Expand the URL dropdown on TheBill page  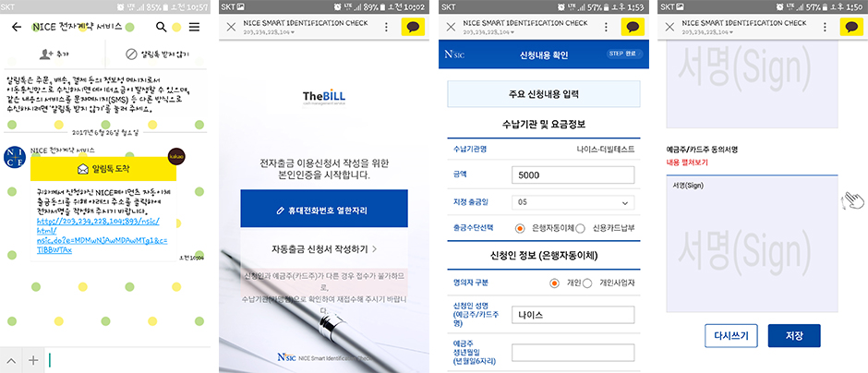[x=294, y=32]
